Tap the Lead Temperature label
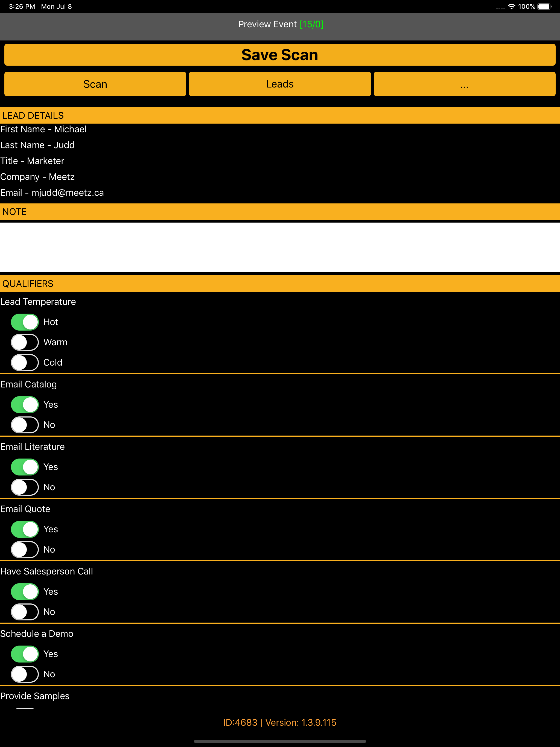 [x=38, y=302]
